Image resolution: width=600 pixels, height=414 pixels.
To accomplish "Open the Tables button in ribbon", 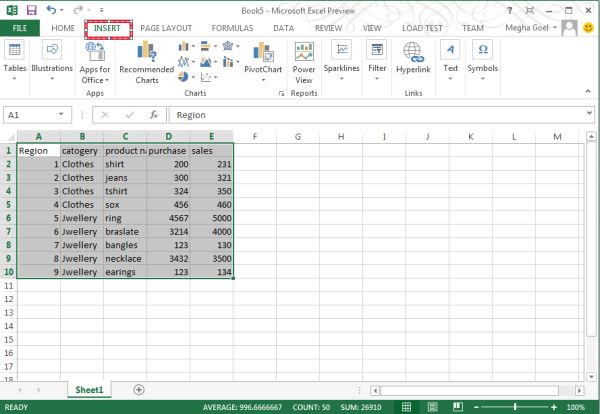I will coord(15,60).
